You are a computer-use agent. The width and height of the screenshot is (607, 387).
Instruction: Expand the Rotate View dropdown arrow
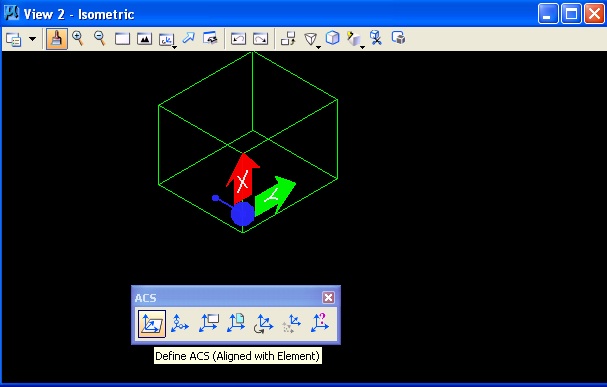coord(175,47)
